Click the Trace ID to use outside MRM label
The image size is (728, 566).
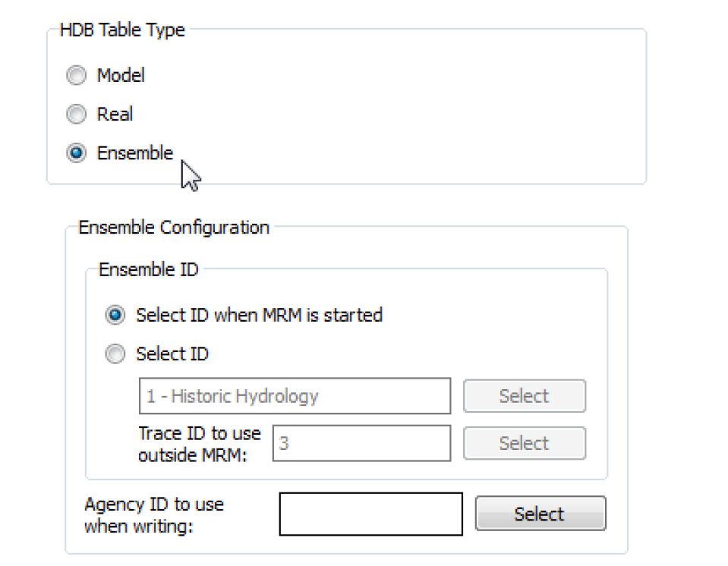(199, 443)
